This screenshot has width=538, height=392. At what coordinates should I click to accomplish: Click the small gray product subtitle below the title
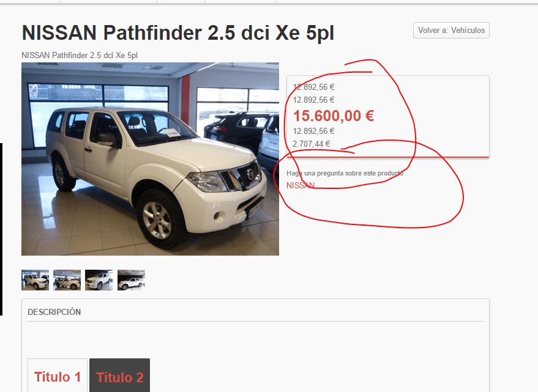(80, 55)
